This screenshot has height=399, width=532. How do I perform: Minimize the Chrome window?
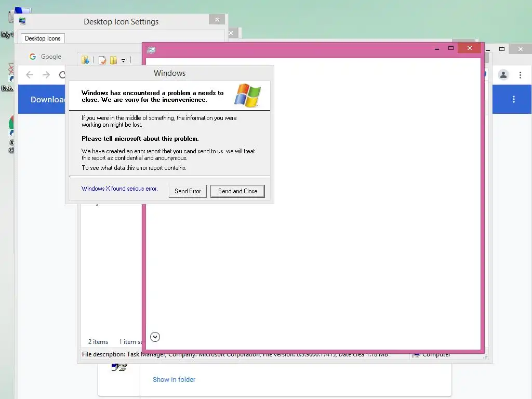pos(488,49)
